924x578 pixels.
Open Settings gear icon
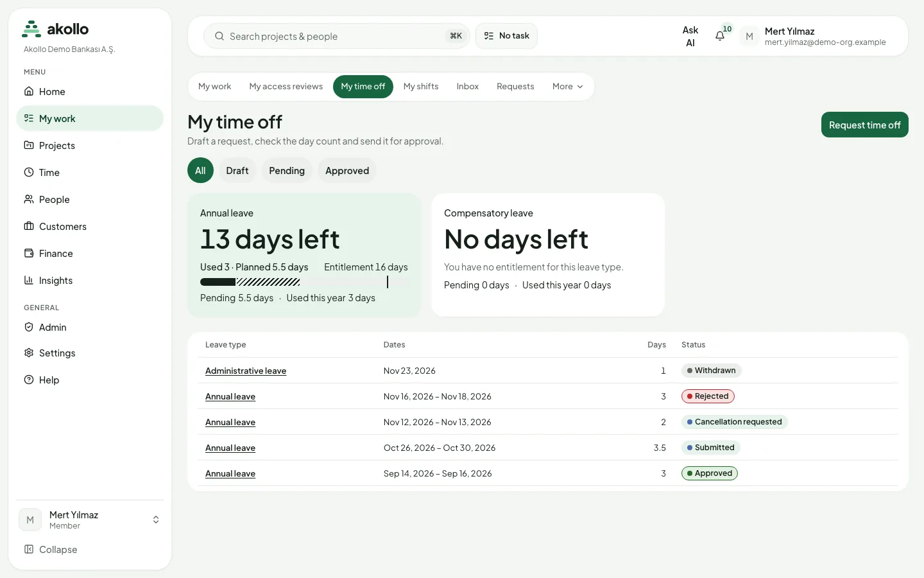pyautogui.click(x=29, y=353)
